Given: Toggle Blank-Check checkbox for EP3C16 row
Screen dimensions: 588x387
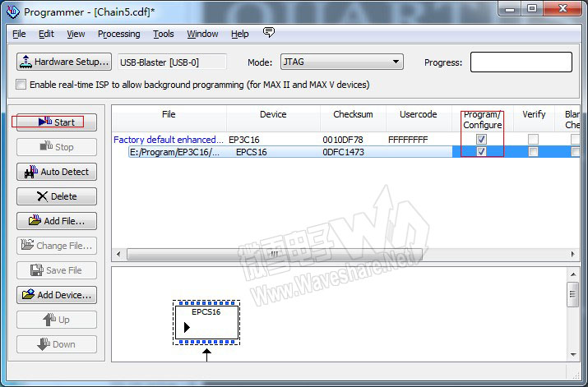Looking at the screenshot, I should pos(575,140).
